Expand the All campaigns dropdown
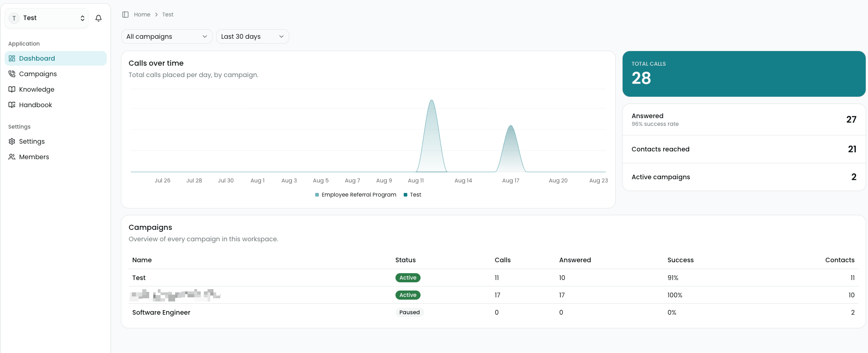The height and width of the screenshot is (353, 868). 167,36
